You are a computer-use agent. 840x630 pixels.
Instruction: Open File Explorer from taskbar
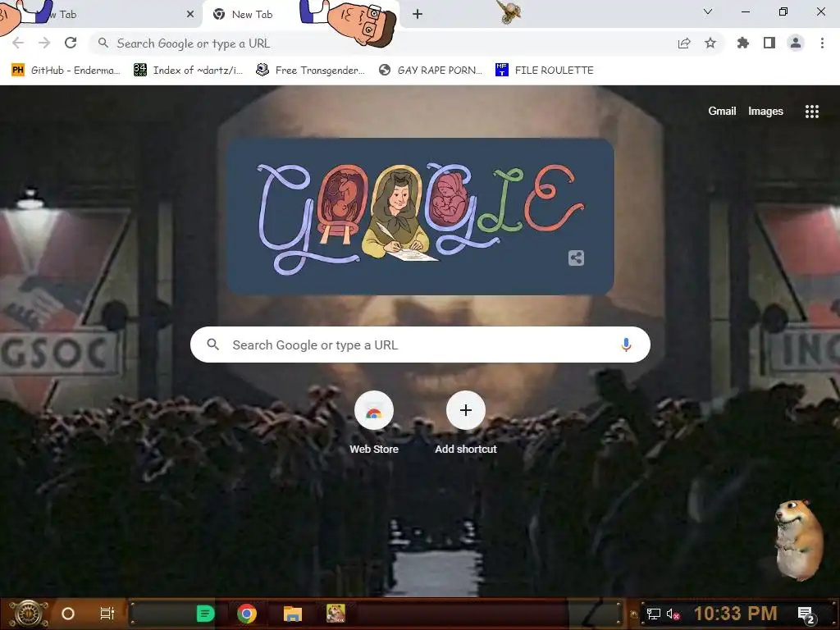[x=293, y=614]
